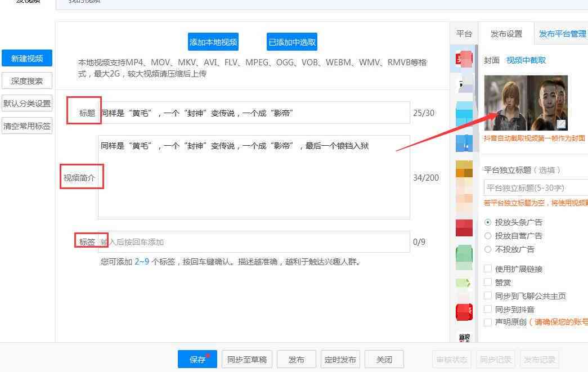Click the greyed 同步记录 button
588x372 pixels.
tap(496, 360)
